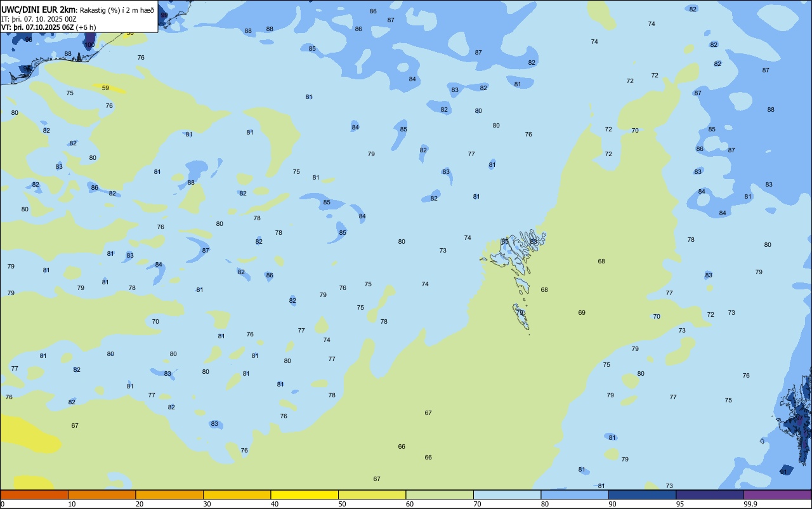Click the light green 60–70 legend segment
This screenshot has width=812, height=509.
440,494
